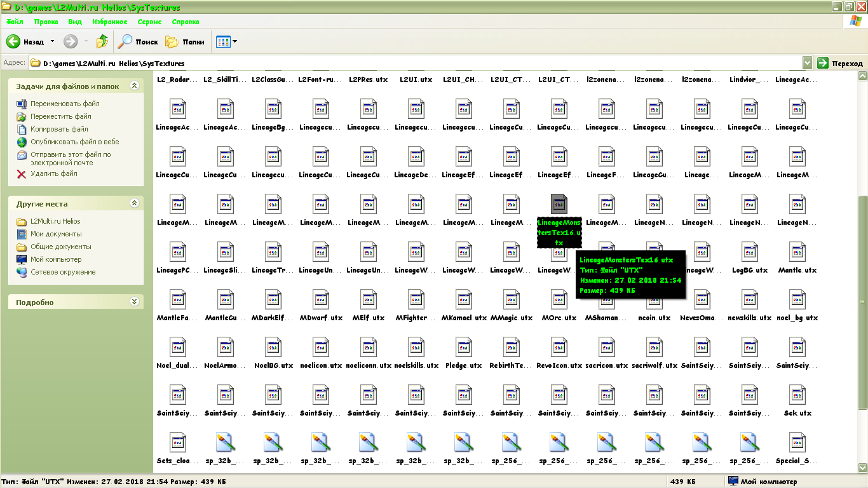Open the 'Вид' menu

click(75, 22)
